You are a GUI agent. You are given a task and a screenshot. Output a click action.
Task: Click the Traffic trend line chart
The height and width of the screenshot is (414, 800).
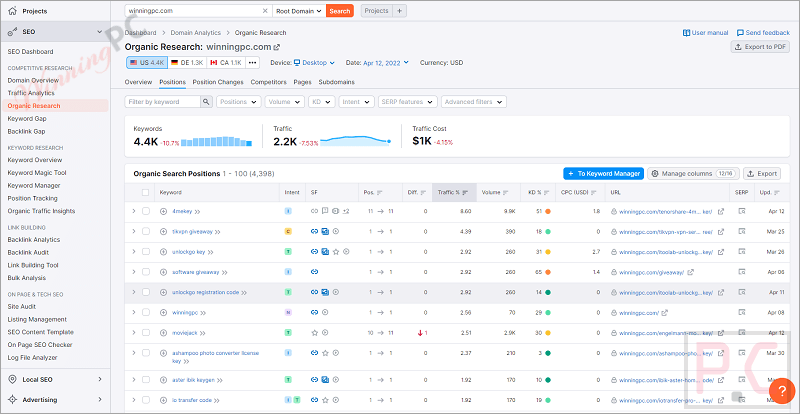356,141
